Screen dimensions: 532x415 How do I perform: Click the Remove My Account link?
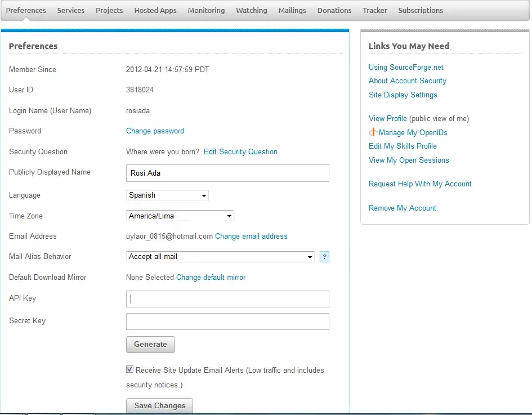(403, 208)
